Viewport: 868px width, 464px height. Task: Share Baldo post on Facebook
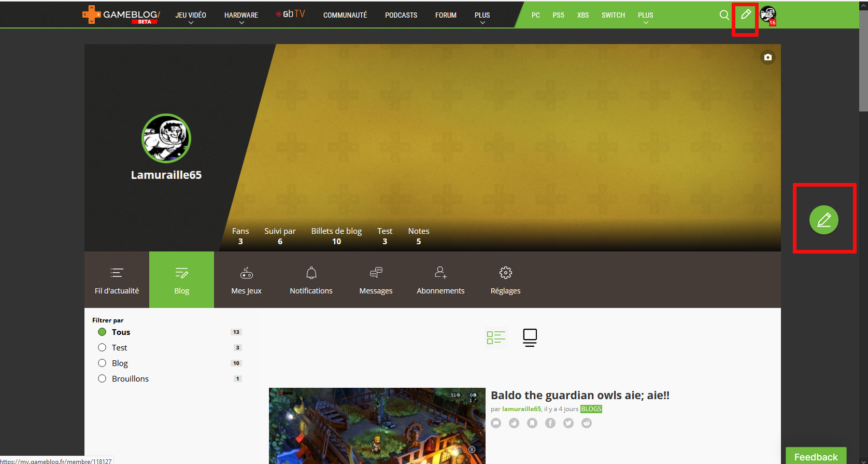click(550, 423)
